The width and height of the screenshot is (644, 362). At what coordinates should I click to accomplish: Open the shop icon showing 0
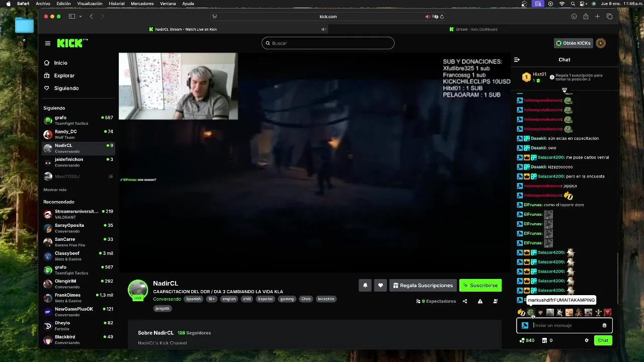(547, 340)
